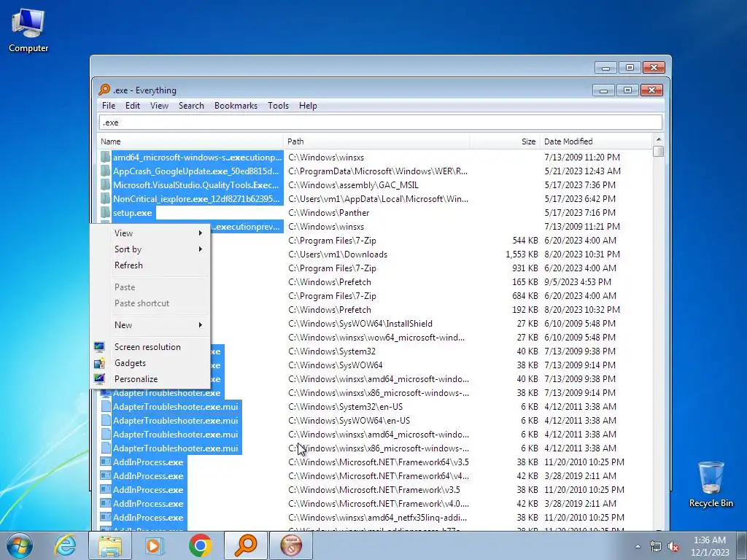
Task: Open the Bookmarks menu
Action: tap(236, 106)
